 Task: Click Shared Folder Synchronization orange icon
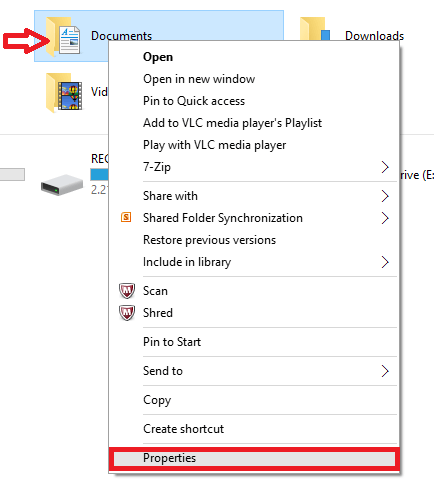[126, 217]
